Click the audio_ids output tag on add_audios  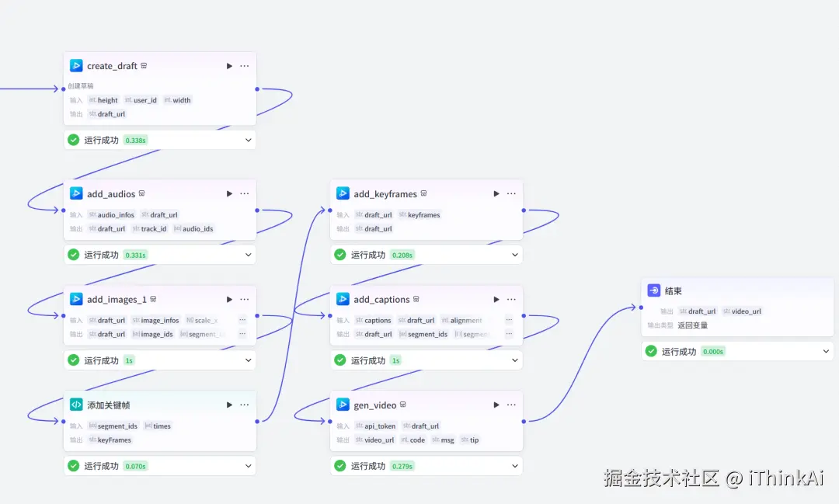(x=194, y=228)
